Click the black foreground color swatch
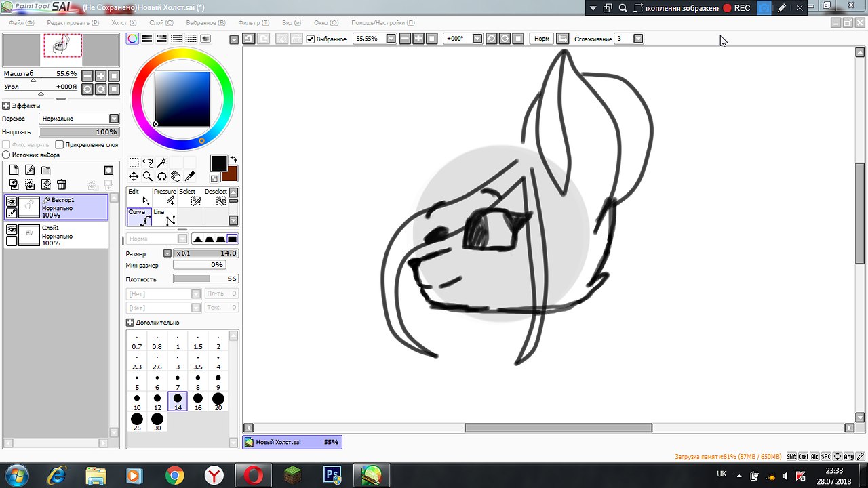The image size is (868, 488). pyautogui.click(x=218, y=163)
